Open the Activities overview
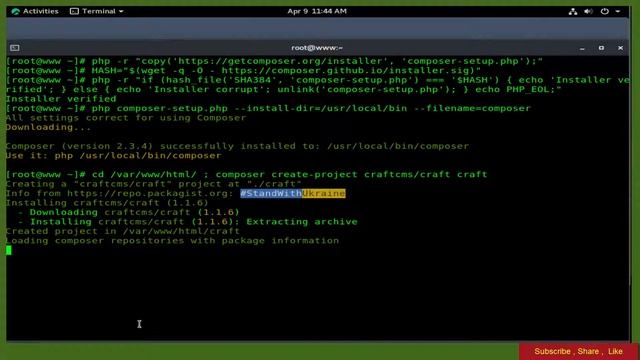The height and width of the screenshot is (360, 640). click(35, 11)
